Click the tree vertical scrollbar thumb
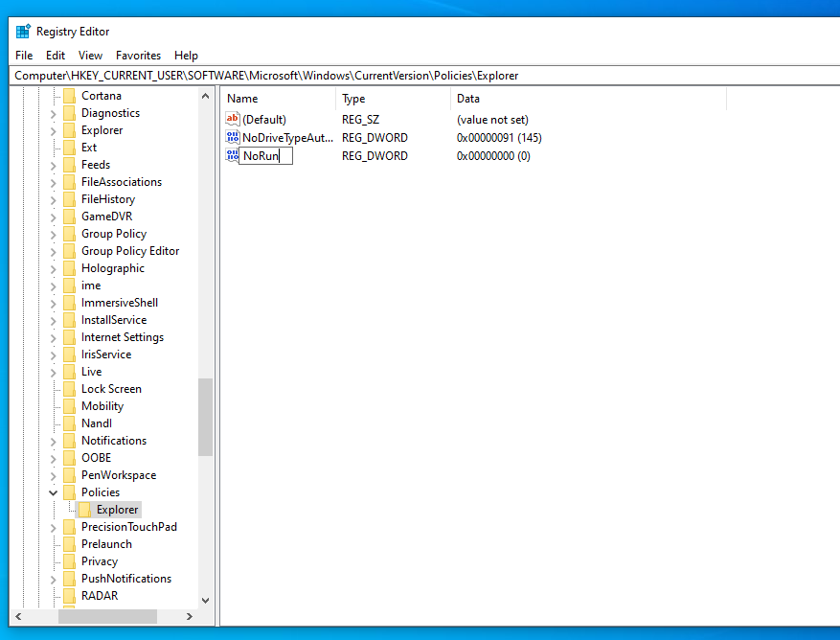The height and width of the screenshot is (640, 840). [x=205, y=417]
